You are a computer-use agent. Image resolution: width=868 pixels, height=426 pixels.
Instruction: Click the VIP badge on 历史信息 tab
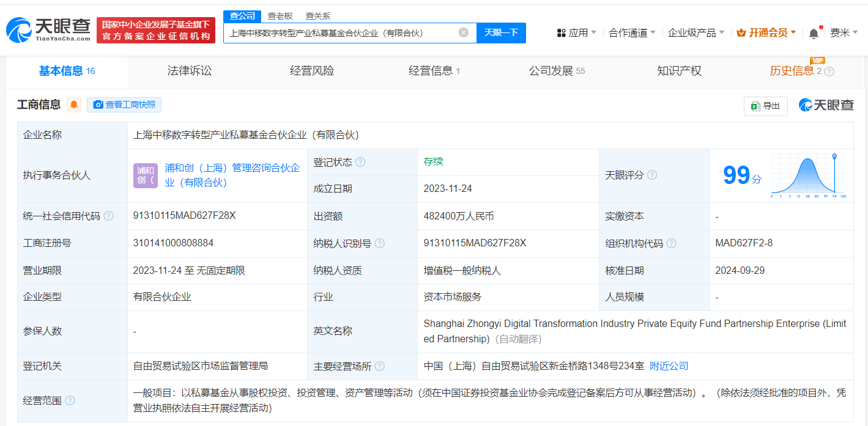(x=818, y=61)
